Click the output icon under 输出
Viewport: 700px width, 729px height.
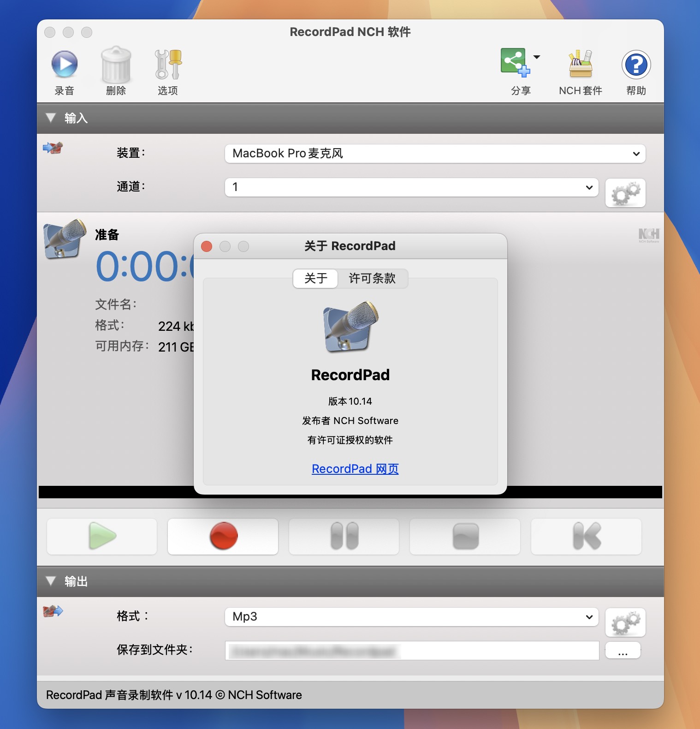click(53, 611)
